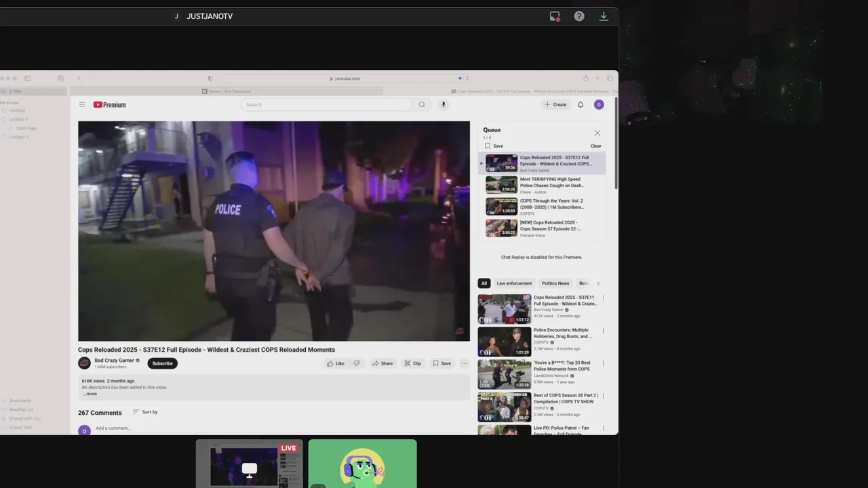
Task: Start voice search with the microphone icon
Action: [x=443, y=104]
